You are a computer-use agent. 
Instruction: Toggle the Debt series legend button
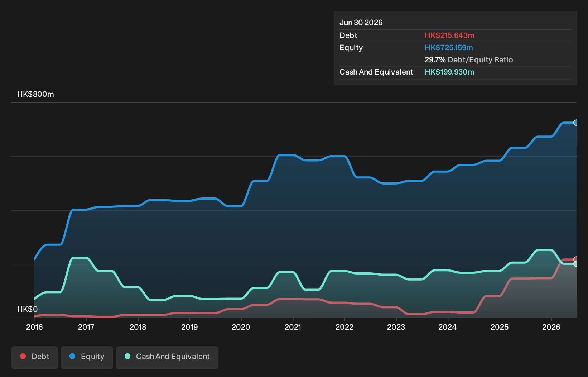(x=35, y=357)
